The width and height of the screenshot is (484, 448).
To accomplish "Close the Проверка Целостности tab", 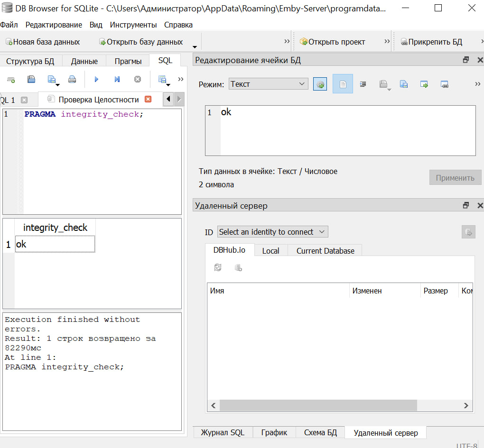I will 148,100.
